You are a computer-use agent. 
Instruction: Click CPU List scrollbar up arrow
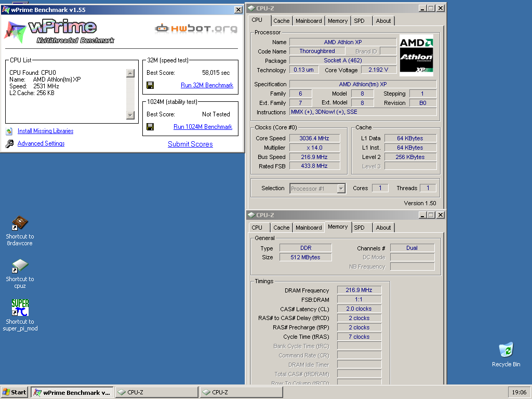pyautogui.click(x=130, y=73)
